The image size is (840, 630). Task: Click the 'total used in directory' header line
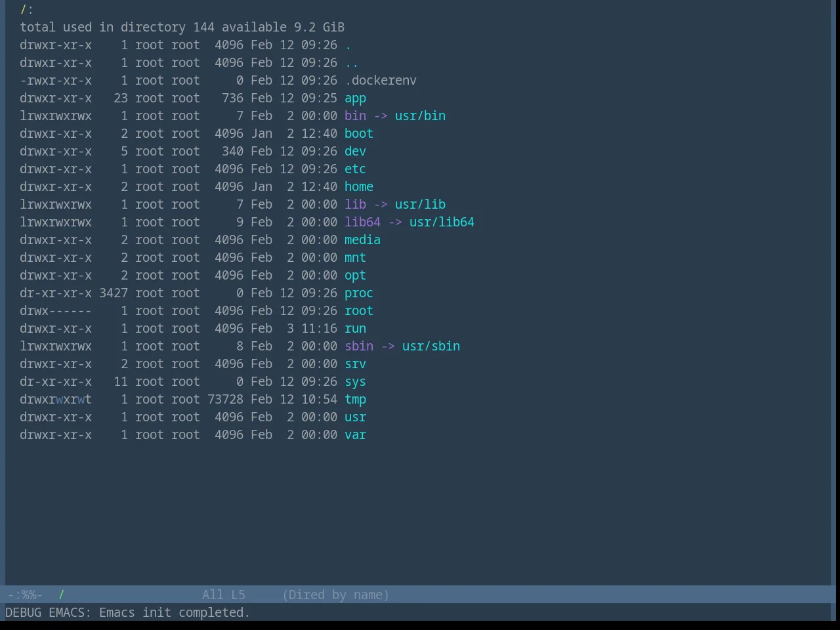182,28
